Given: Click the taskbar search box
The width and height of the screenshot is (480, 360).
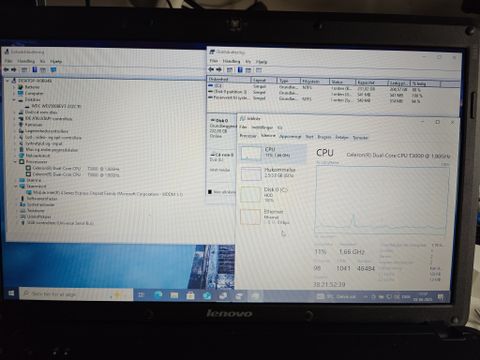Looking at the screenshot, I should point(76,294).
